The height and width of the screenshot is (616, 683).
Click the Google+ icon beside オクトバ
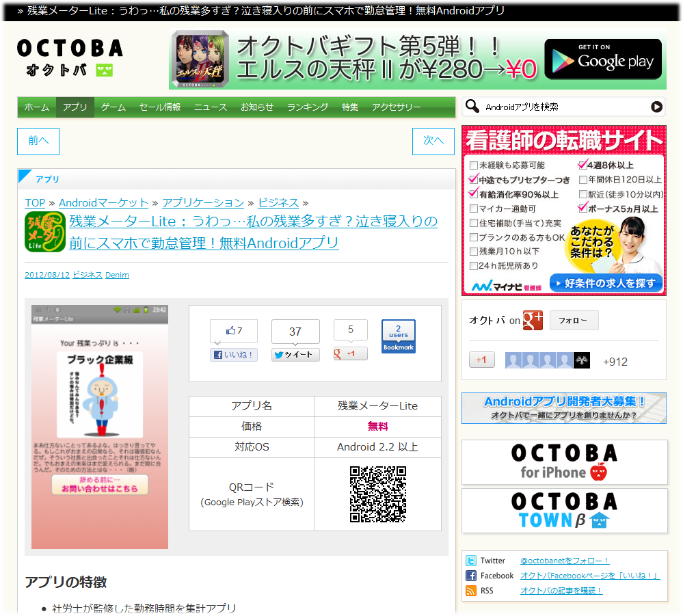[533, 320]
